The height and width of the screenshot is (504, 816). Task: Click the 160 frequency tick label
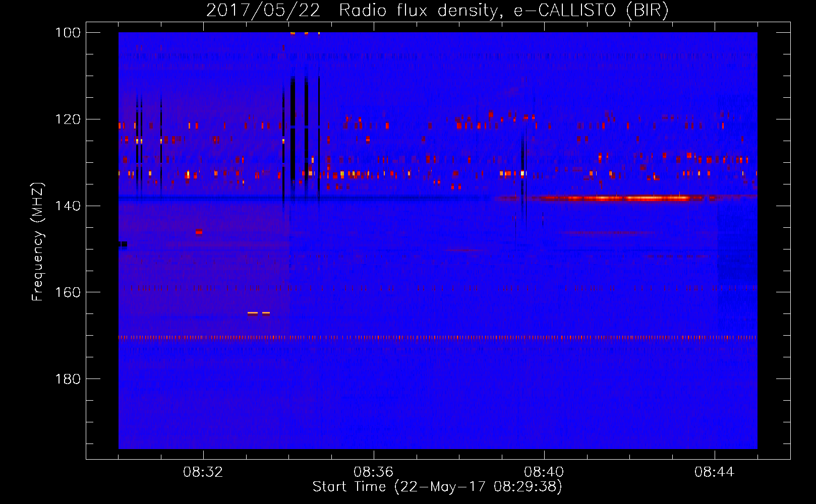[68, 292]
